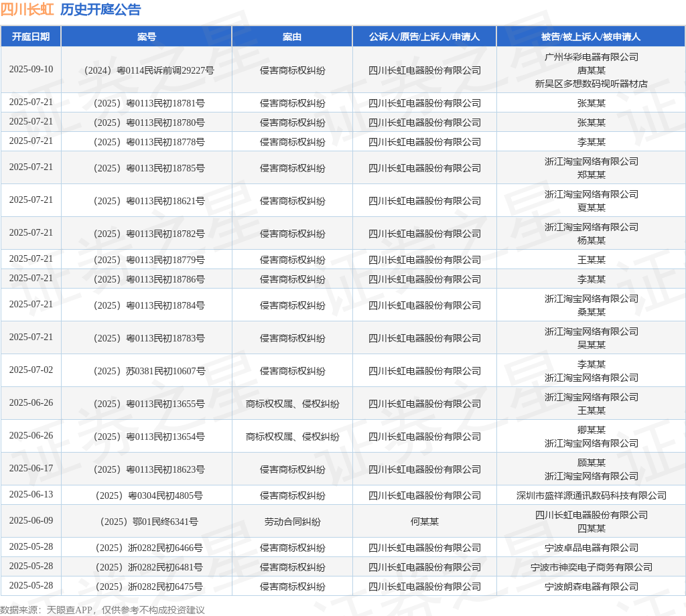Click defendant 郑某某
The image size is (686, 616).
tap(591, 175)
